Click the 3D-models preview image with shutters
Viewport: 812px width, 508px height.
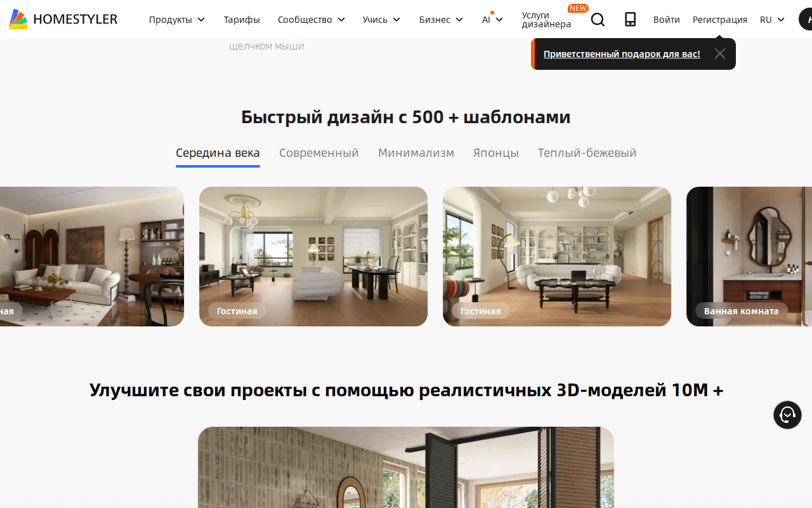pyautogui.click(x=406, y=467)
